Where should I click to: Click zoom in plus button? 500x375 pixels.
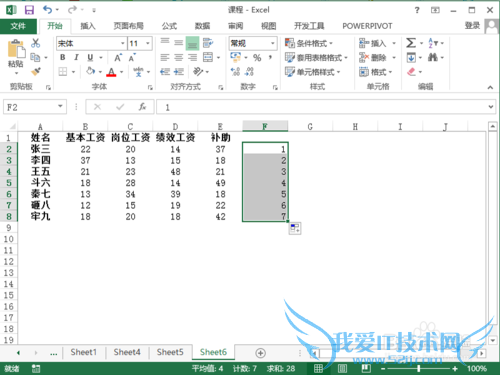pos(455,369)
